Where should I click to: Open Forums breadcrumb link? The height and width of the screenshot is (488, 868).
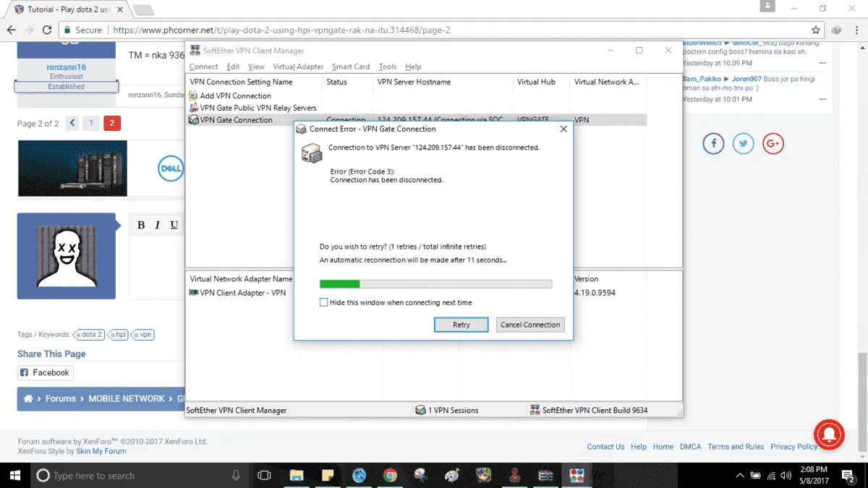coord(61,398)
